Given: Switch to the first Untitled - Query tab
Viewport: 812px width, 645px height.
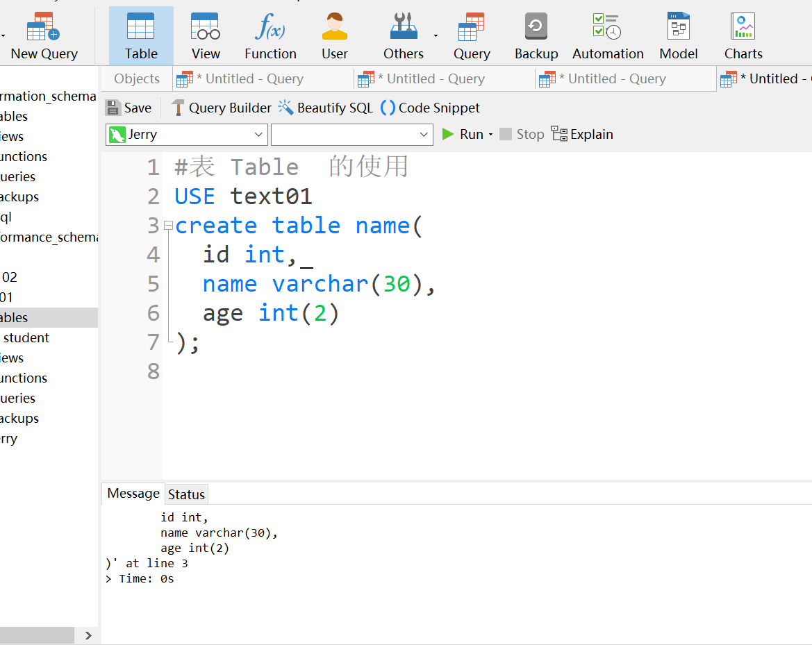Looking at the screenshot, I should tap(263, 78).
